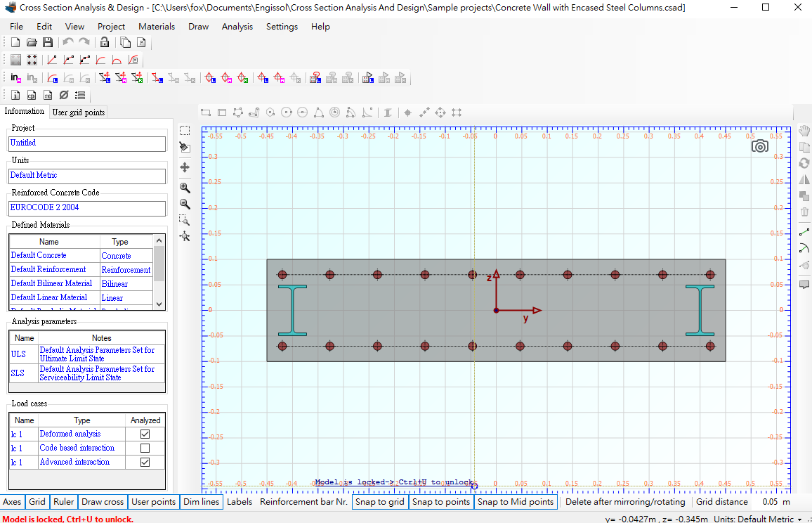Click the speech bubble annotation icon
The height and width of the screenshot is (523, 812).
(x=804, y=285)
